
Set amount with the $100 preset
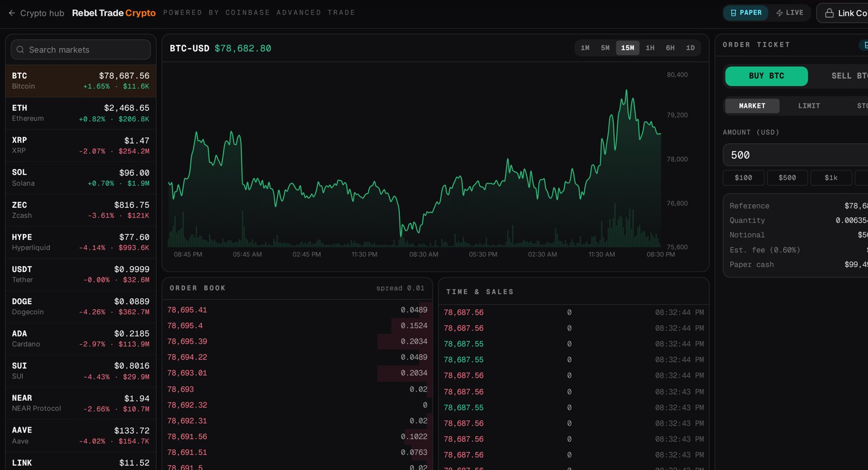point(744,178)
